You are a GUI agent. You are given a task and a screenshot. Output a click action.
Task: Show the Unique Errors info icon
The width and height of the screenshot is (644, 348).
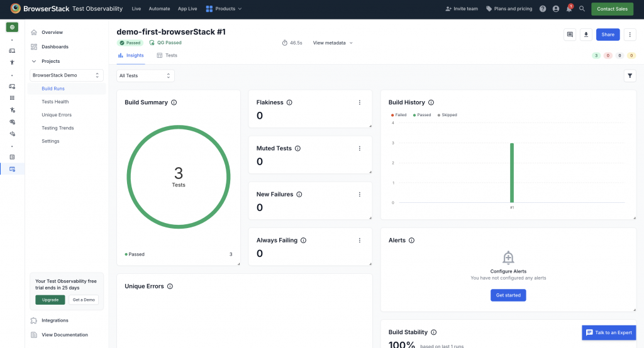pos(170,286)
